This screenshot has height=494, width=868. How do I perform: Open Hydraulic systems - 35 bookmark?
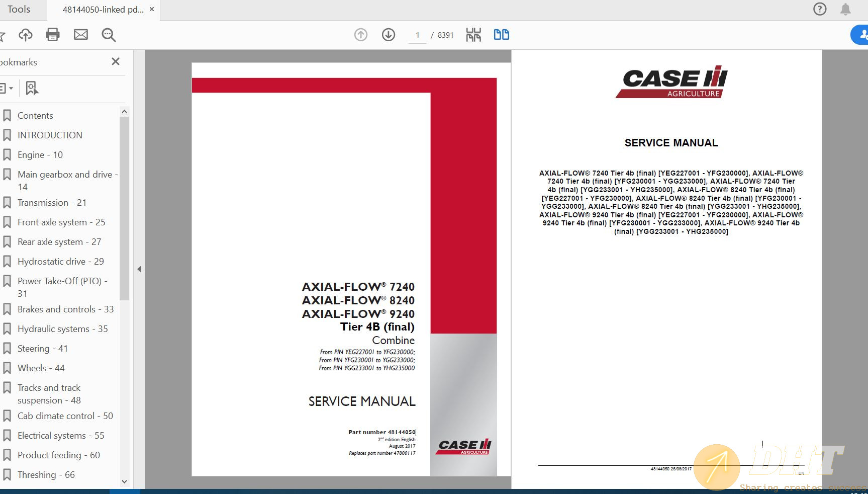click(63, 329)
